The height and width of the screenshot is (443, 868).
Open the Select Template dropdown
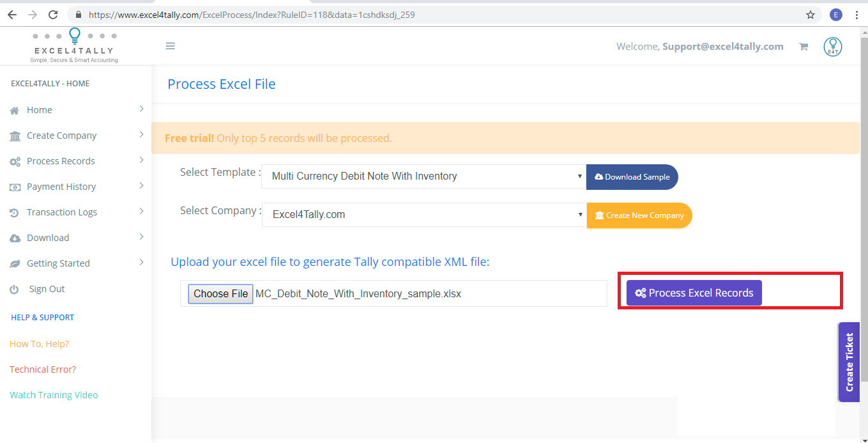pyautogui.click(x=423, y=176)
